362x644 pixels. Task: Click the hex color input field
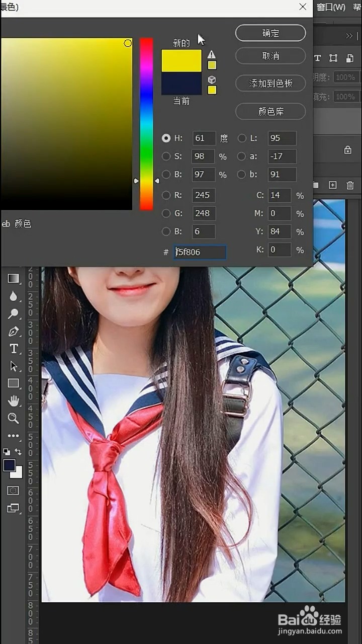[x=200, y=252]
